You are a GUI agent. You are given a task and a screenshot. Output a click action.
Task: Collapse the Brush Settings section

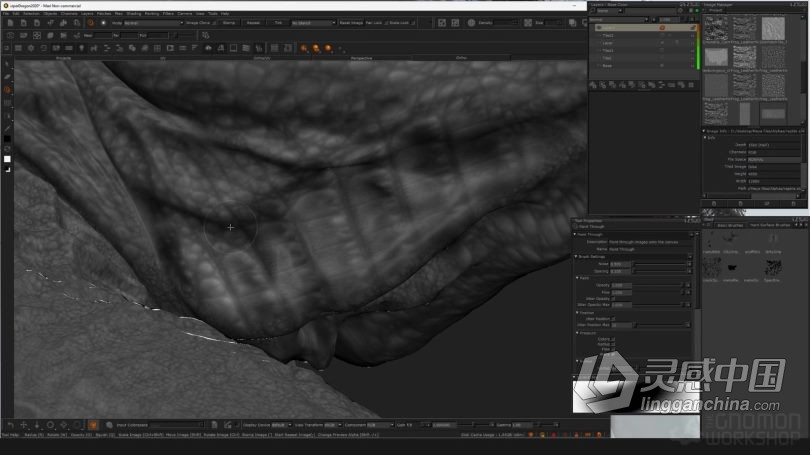[577, 257]
